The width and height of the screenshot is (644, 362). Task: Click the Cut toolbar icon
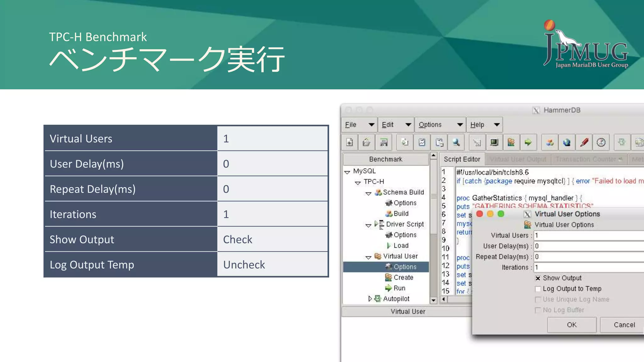(422, 142)
